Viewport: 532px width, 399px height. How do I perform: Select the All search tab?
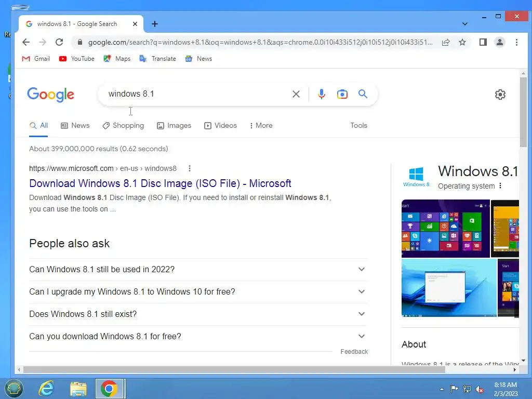tap(38, 126)
